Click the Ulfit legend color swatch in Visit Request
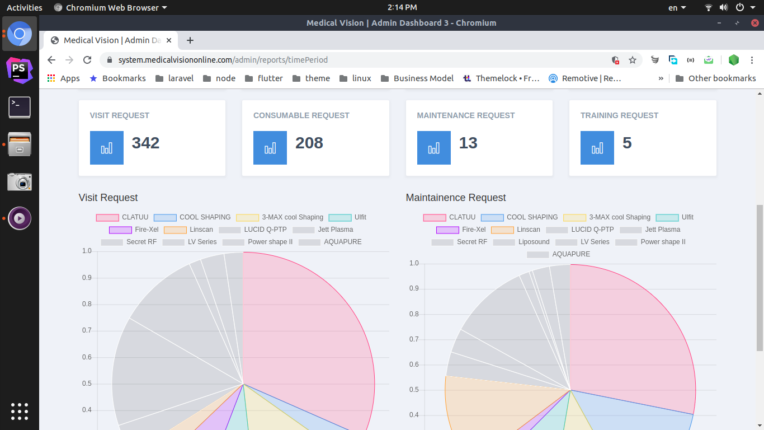 pos(340,217)
